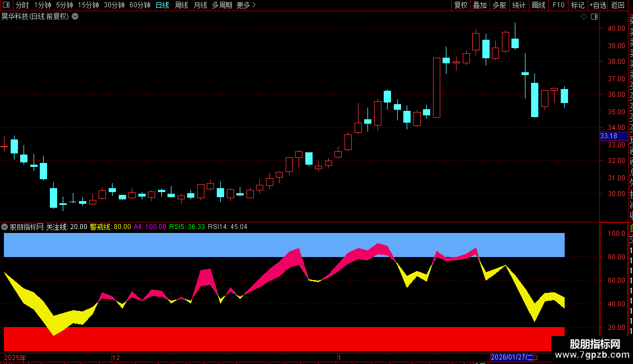Click the 12 month marker on time axis
Image resolution: width=633 pixels, height=364 pixels.
point(116,357)
